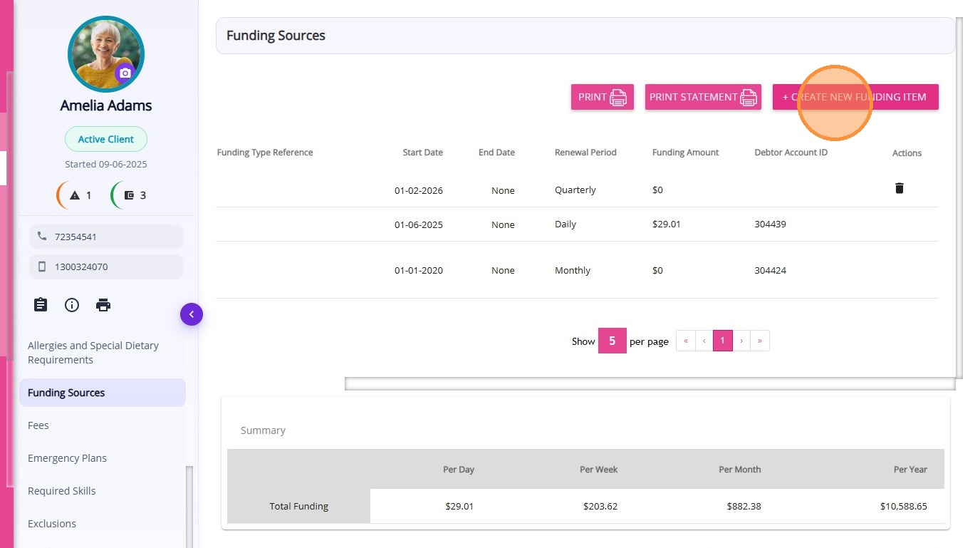
Task: Click the PRINT button
Action: pyautogui.click(x=602, y=97)
